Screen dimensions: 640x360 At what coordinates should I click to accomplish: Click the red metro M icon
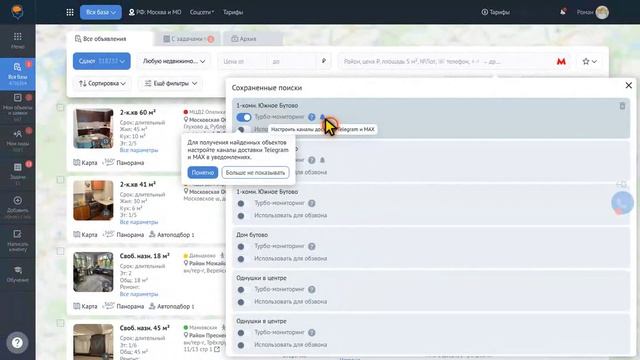pos(561,61)
